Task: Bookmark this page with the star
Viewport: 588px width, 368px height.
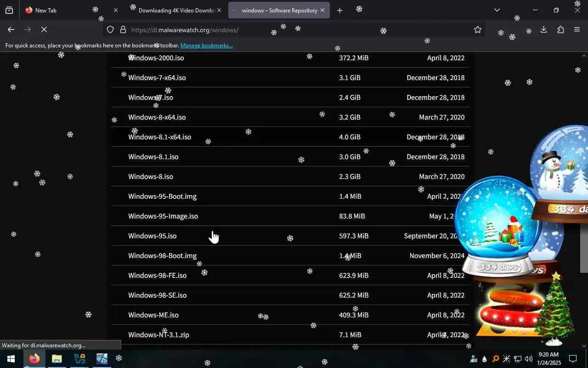Action: pyautogui.click(x=478, y=30)
